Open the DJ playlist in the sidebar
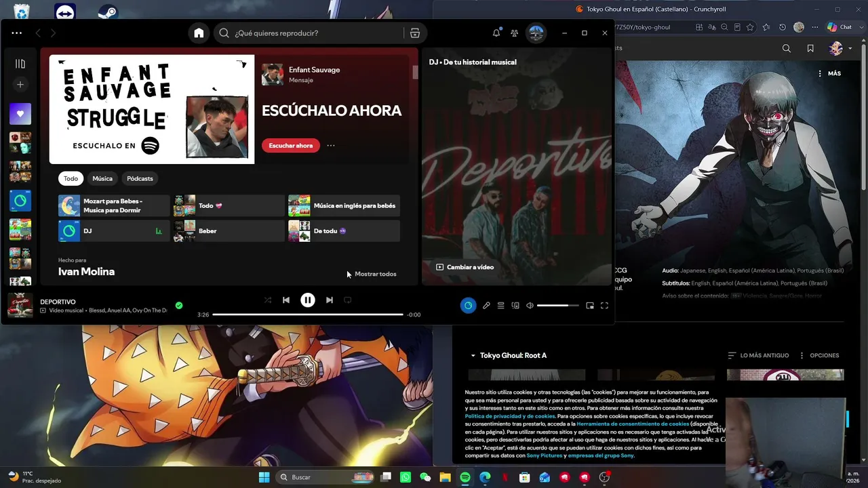Viewport: 868px width, 488px height. [x=20, y=201]
